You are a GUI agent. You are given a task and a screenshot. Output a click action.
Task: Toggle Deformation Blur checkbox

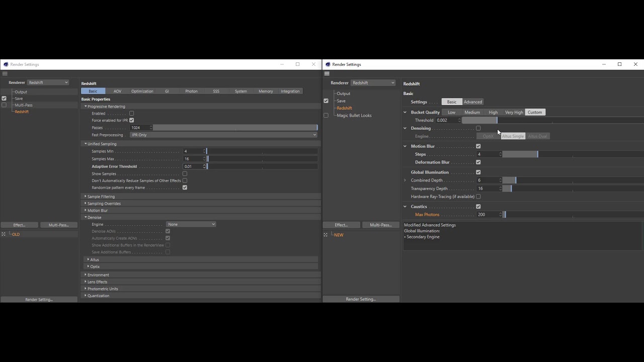click(x=478, y=162)
